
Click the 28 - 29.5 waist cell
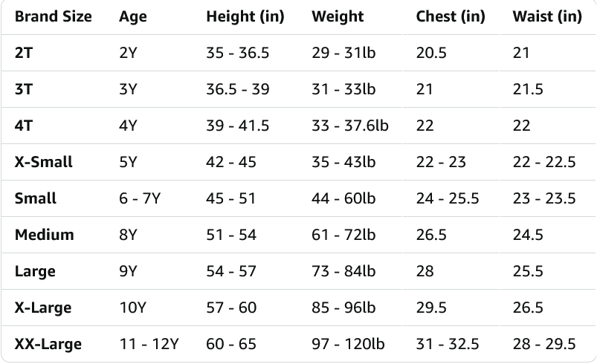pyautogui.click(x=544, y=344)
